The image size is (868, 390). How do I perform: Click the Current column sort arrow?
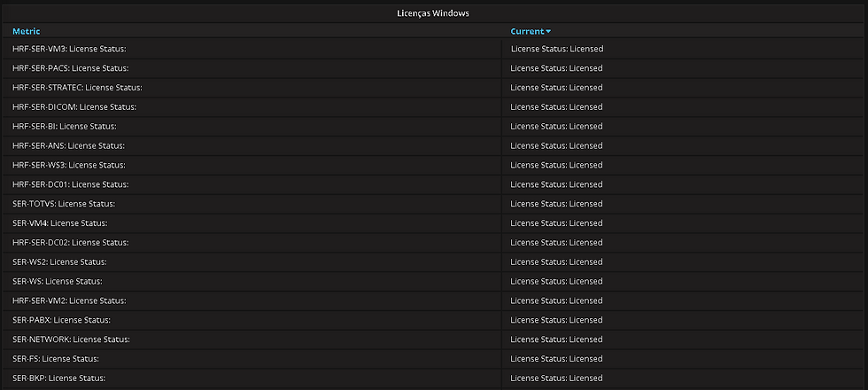(x=548, y=32)
